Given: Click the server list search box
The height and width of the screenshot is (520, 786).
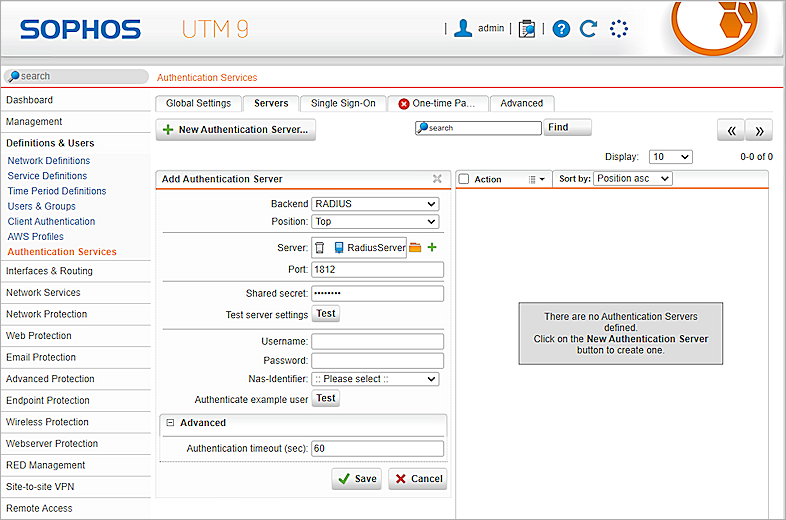Looking at the screenshot, I should pos(478,128).
